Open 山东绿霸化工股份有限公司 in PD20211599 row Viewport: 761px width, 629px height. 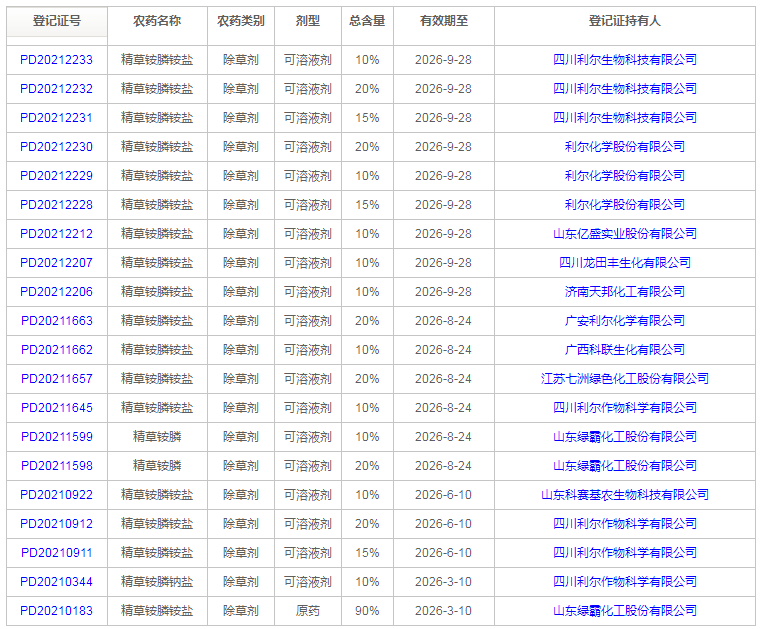pyautogui.click(x=625, y=437)
